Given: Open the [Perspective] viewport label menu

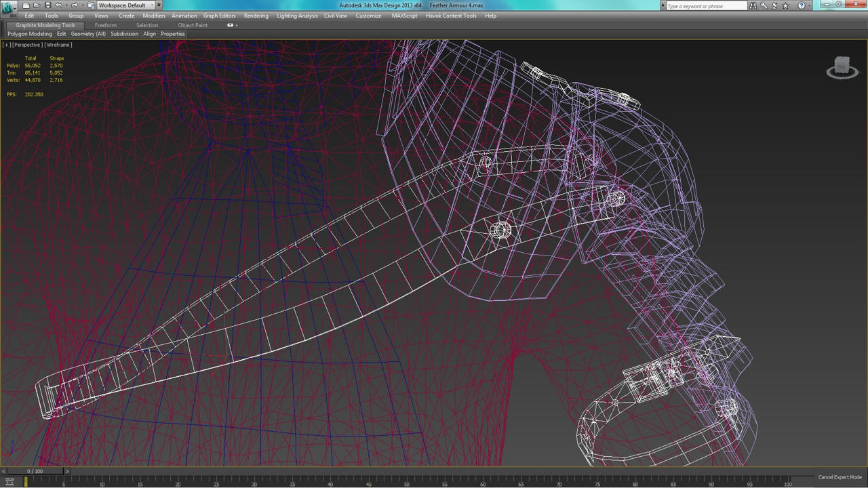Looking at the screenshot, I should 27,45.
